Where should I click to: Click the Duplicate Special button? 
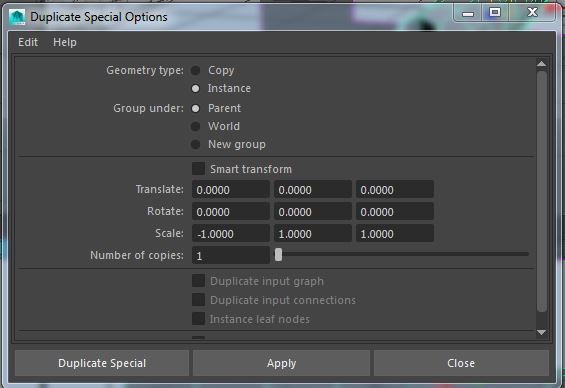pos(102,363)
